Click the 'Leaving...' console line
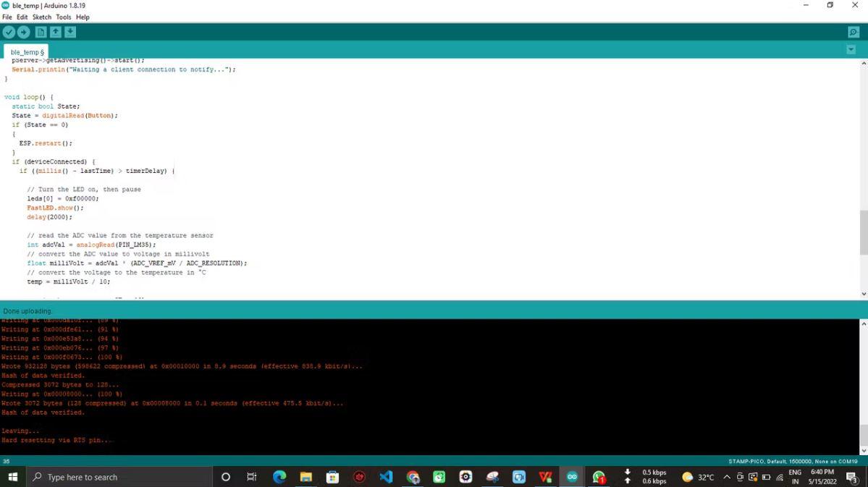Screen dimensions: 868x487 coord(20,431)
